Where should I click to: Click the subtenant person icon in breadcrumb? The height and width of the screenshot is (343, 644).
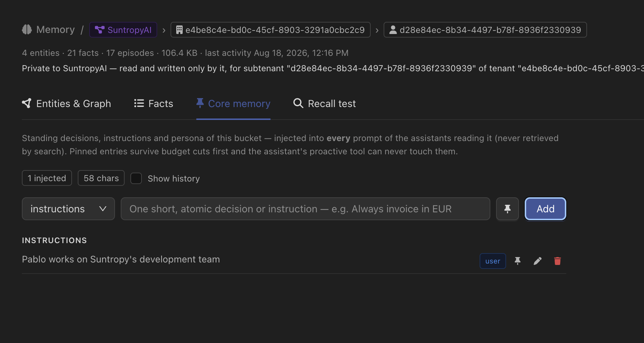tap(393, 30)
